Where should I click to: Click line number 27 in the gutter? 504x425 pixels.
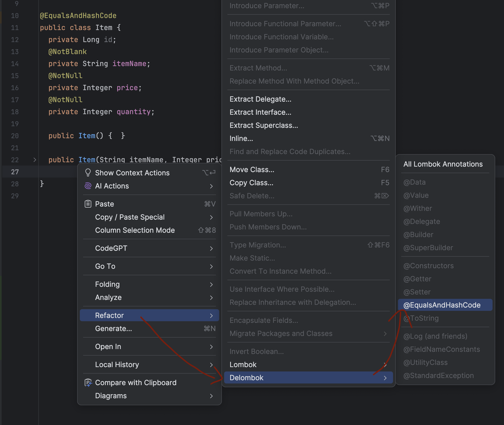(x=15, y=172)
